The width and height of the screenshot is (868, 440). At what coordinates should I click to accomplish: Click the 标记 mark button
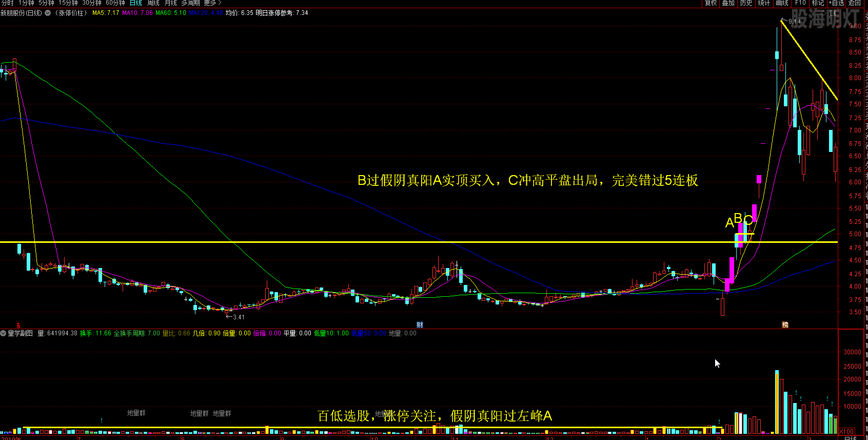coord(818,3)
